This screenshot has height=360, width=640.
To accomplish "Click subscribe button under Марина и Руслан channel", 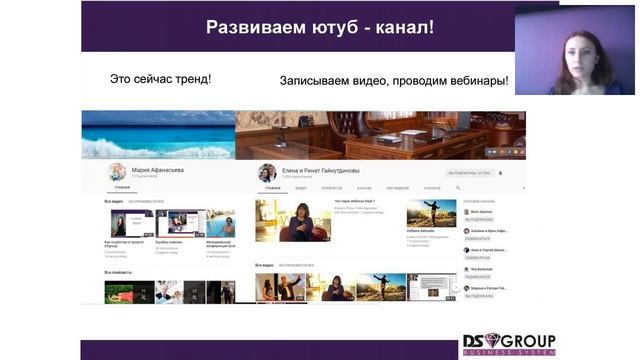I will pyautogui.click(x=479, y=296).
